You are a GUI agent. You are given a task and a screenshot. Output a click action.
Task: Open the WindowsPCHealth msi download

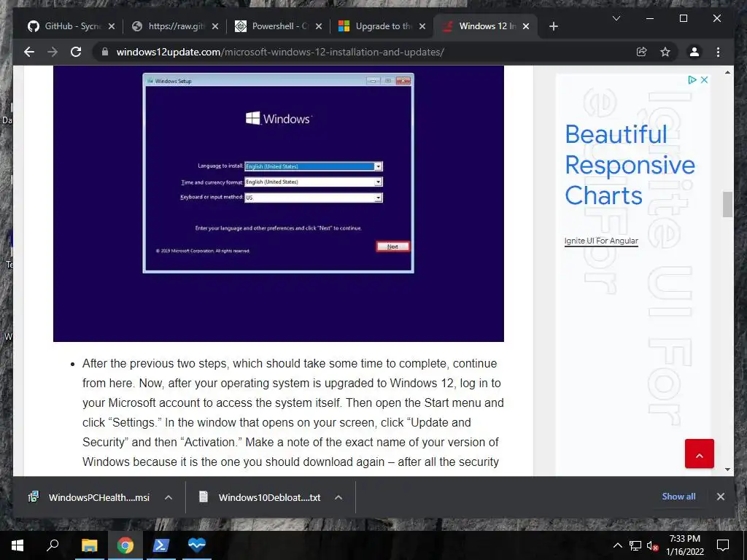pos(89,497)
